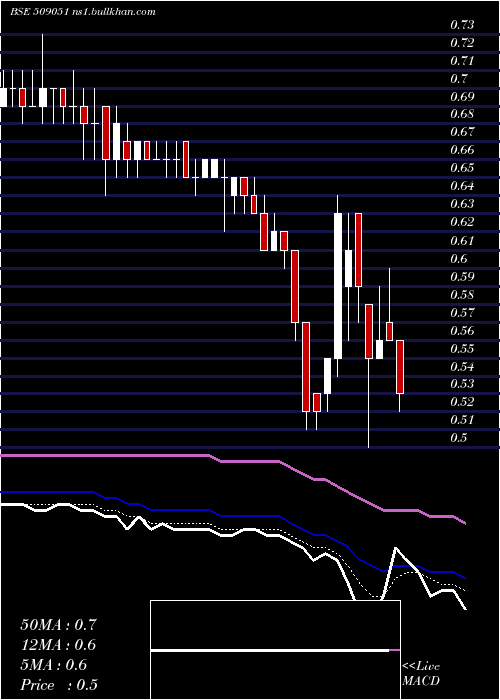Click the 0.52 price axis label
This screenshot has width=500, height=700.
pyautogui.click(x=462, y=402)
